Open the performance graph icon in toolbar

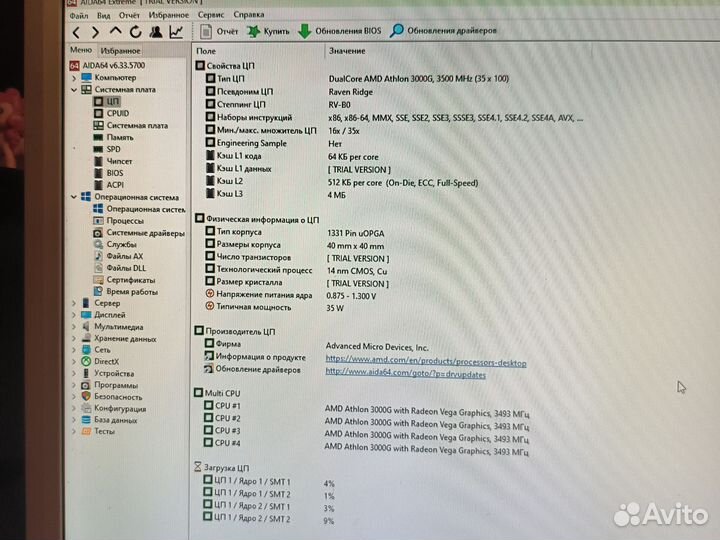(x=177, y=32)
